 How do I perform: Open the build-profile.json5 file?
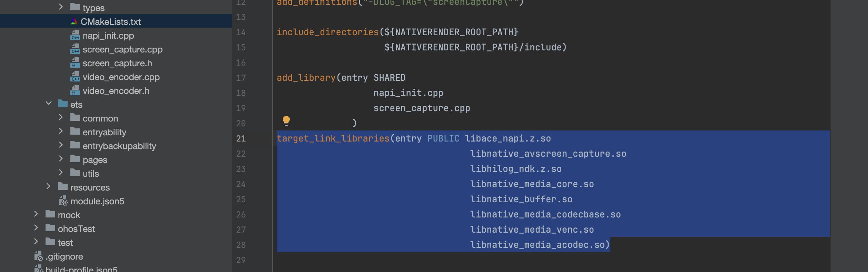tap(81, 269)
